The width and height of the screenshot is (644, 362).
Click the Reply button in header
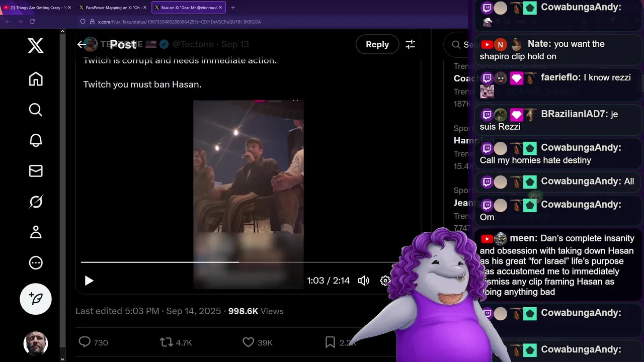[x=377, y=44]
